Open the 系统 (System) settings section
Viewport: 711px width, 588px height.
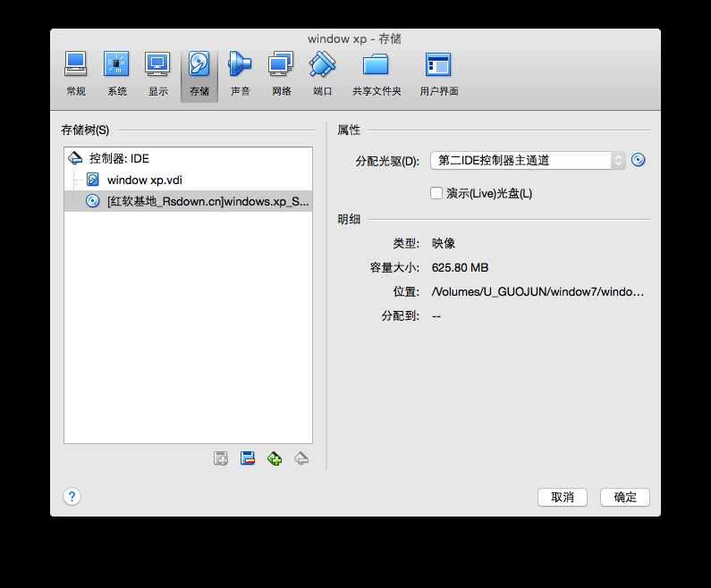pyautogui.click(x=116, y=75)
